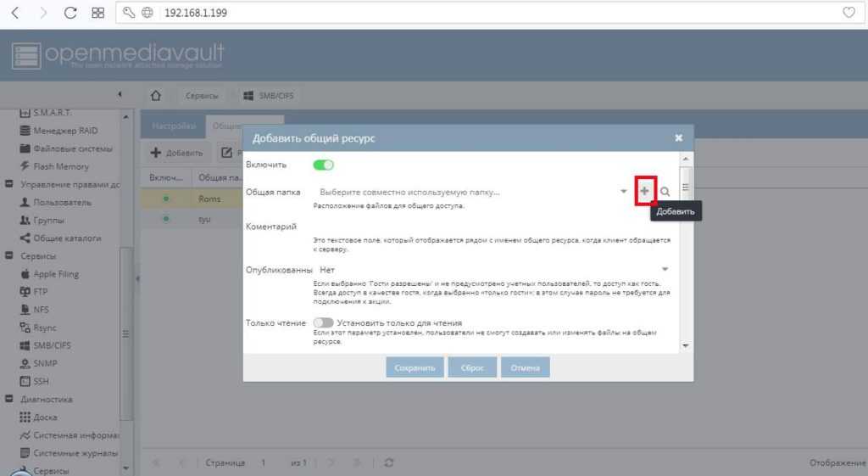
Task: Click the Сервисы breadcrumb item
Action: [x=202, y=96]
